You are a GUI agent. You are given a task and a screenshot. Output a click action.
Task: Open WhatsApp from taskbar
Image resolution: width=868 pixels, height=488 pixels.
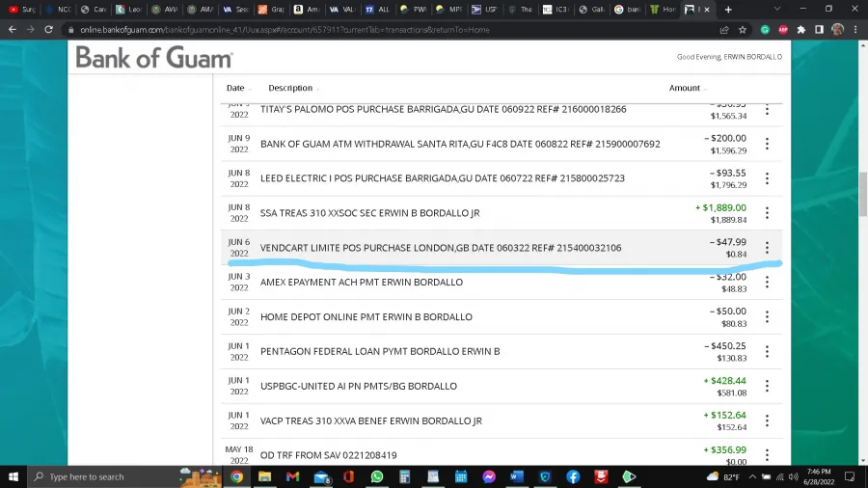pyautogui.click(x=377, y=476)
